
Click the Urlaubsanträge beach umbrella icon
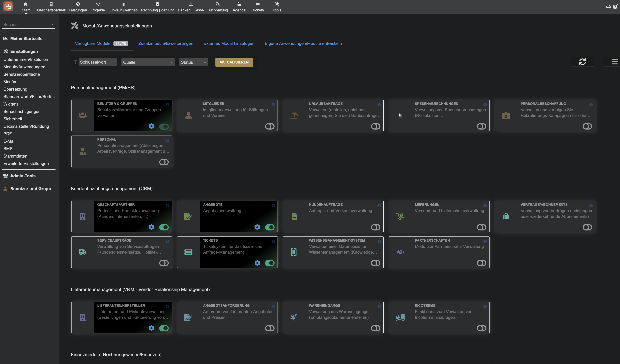pyautogui.click(x=294, y=115)
